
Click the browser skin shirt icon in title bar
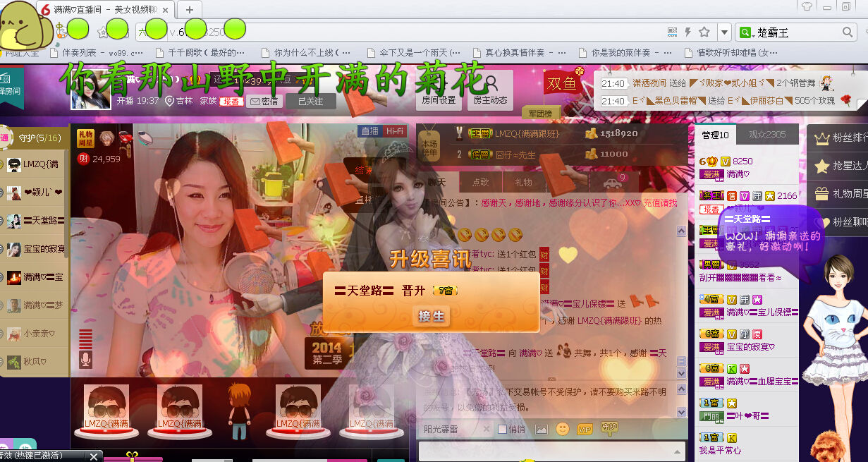(x=807, y=6)
